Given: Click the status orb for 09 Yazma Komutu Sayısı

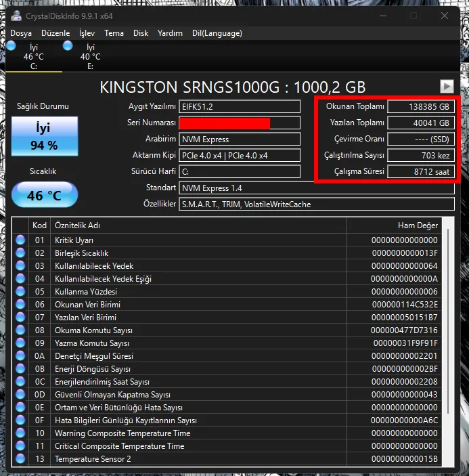Looking at the screenshot, I should click(20, 343).
